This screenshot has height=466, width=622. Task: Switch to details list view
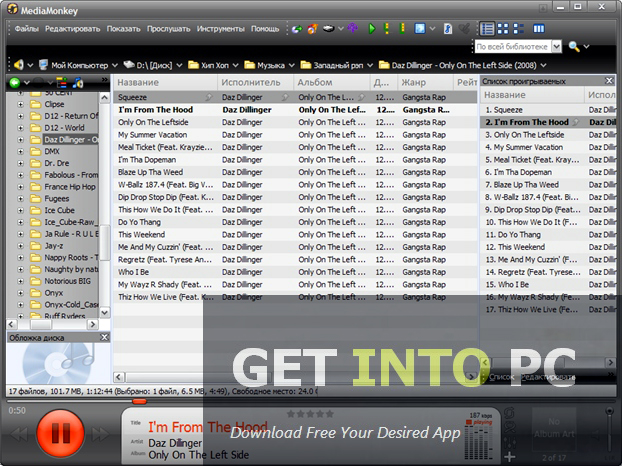487,29
